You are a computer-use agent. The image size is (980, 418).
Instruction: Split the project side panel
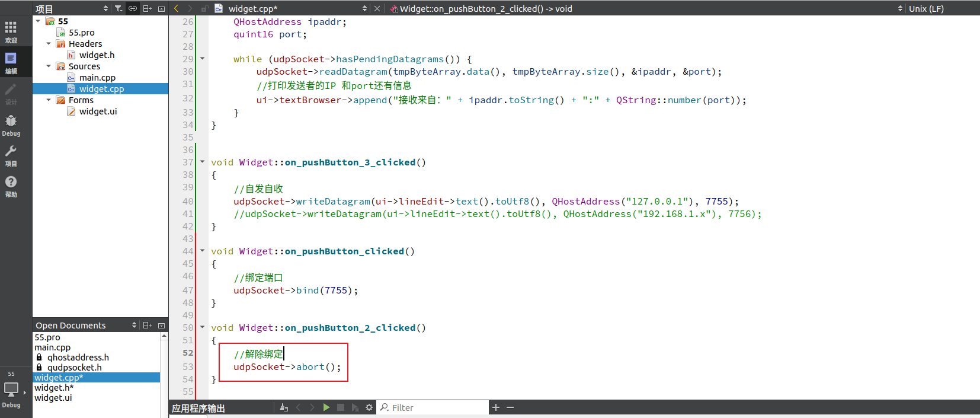148,8
